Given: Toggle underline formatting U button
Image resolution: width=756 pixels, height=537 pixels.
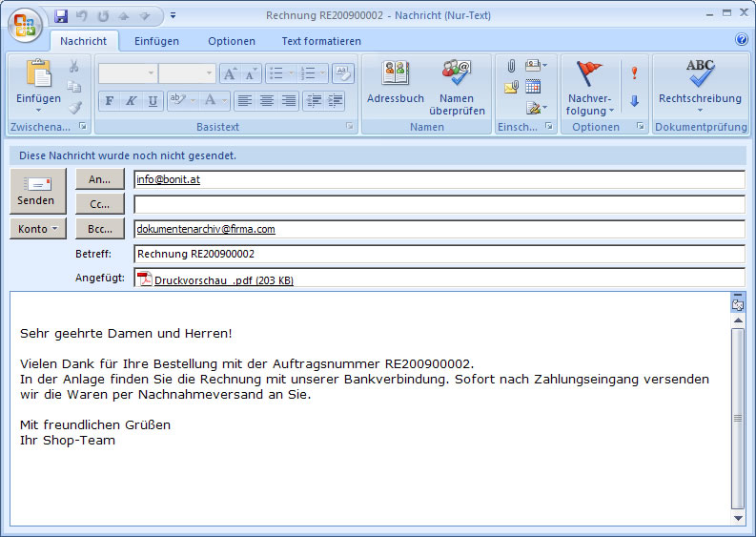Looking at the screenshot, I should point(153,101).
